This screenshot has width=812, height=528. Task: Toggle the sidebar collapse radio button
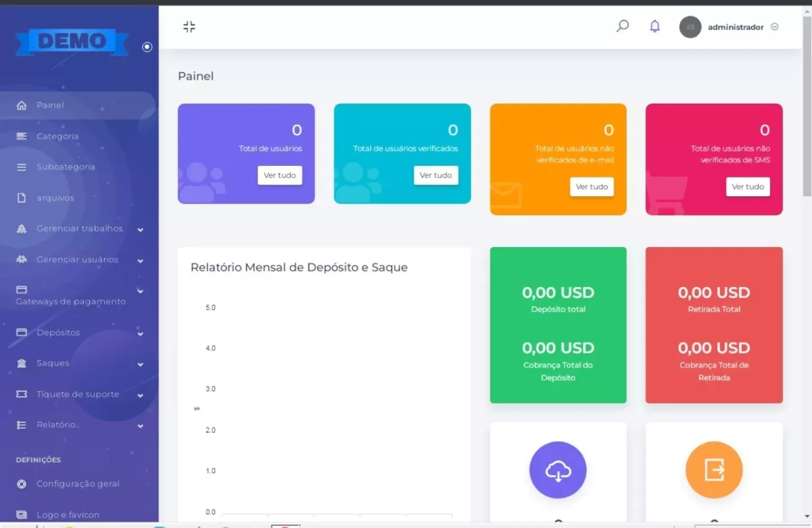click(147, 47)
